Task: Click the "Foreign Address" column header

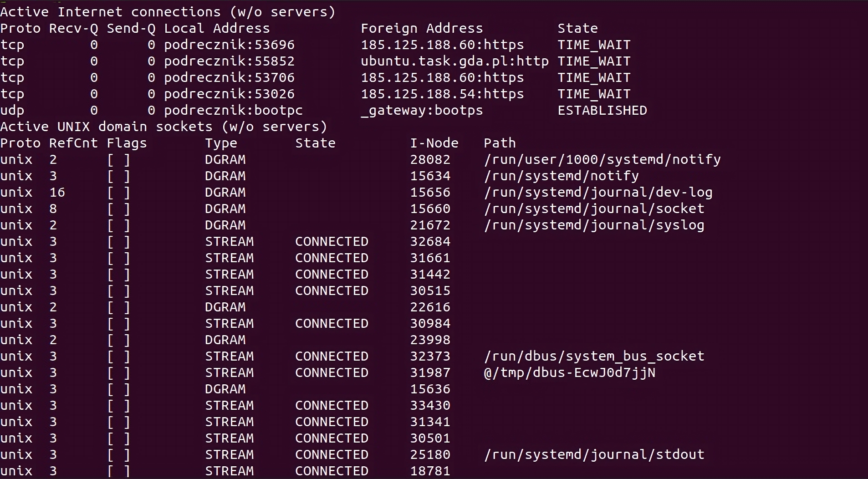Action: pos(421,28)
